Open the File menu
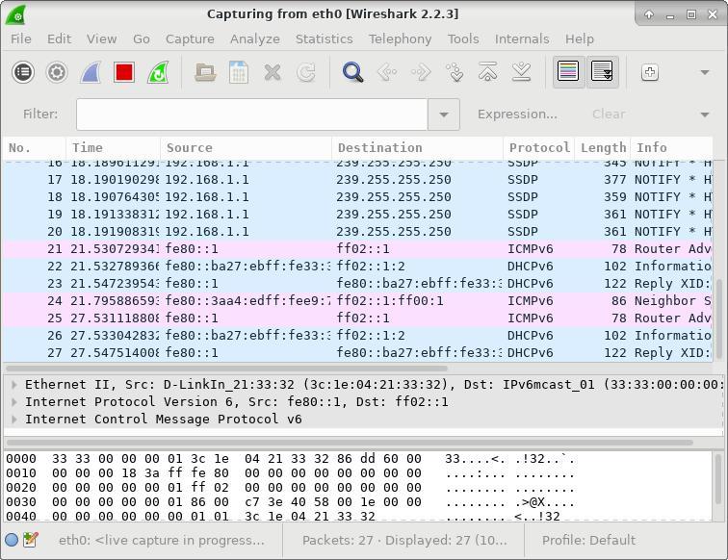728x560 pixels. 21,39
